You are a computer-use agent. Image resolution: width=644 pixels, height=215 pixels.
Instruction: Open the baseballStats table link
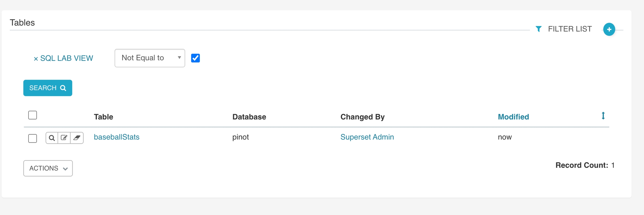pyautogui.click(x=117, y=137)
